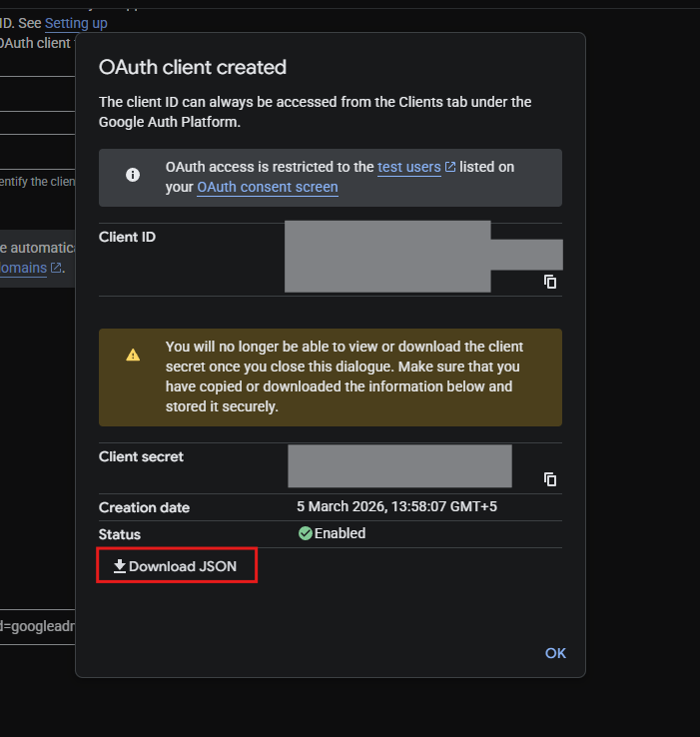Click the info circle icon
700x737 pixels.
(x=133, y=175)
